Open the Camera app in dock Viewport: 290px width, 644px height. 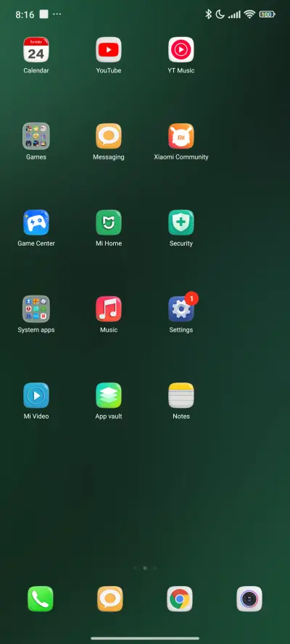click(249, 599)
